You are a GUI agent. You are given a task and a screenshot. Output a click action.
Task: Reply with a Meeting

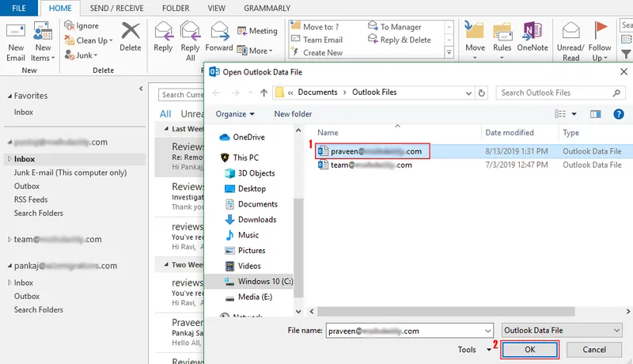pyautogui.click(x=258, y=31)
